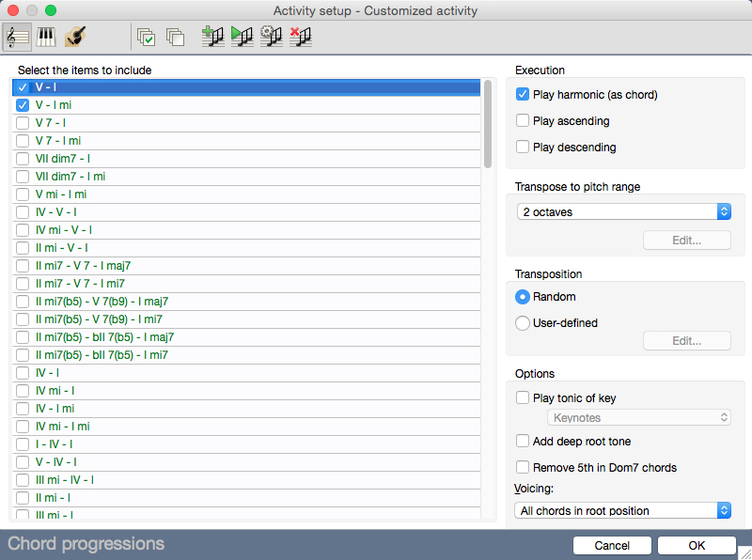The width and height of the screenshot is (752, 560).
Task: Switch to piano keyboard view icon
Action: [x=46, y=37]
